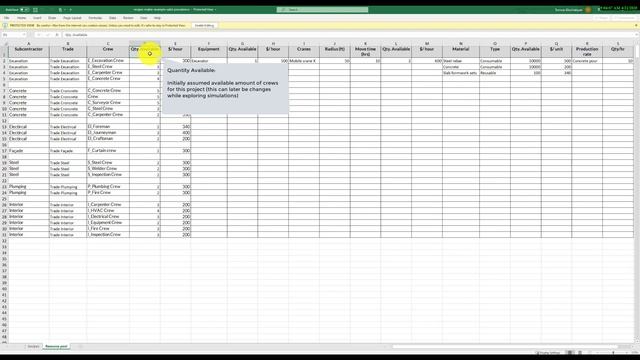The height and width of the screenshot is (360, 640).
Task: Select the C_Surveyor Crew cell
Action: [x=108, y=102]
